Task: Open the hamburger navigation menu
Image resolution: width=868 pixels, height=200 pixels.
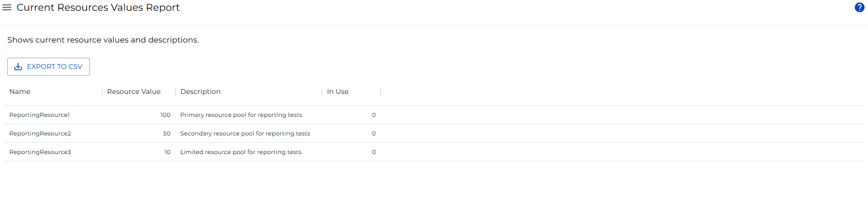Action: (7, 8)
